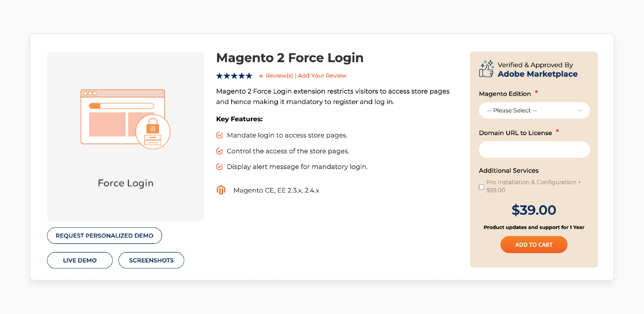Click the $39.00 price

coord(534,210)
